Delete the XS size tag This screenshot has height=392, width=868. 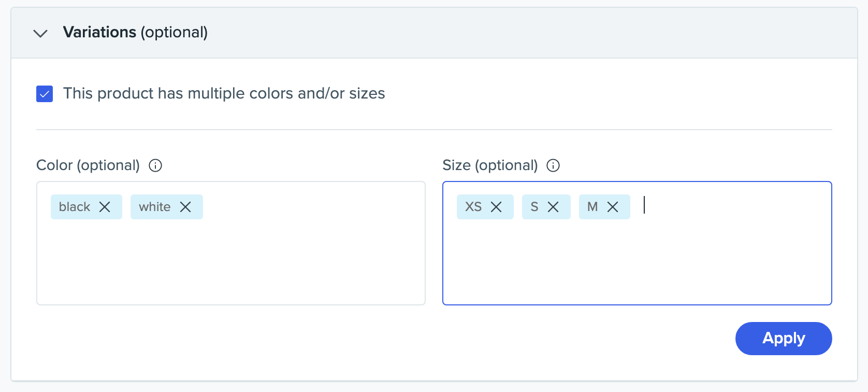click(496, 207)
